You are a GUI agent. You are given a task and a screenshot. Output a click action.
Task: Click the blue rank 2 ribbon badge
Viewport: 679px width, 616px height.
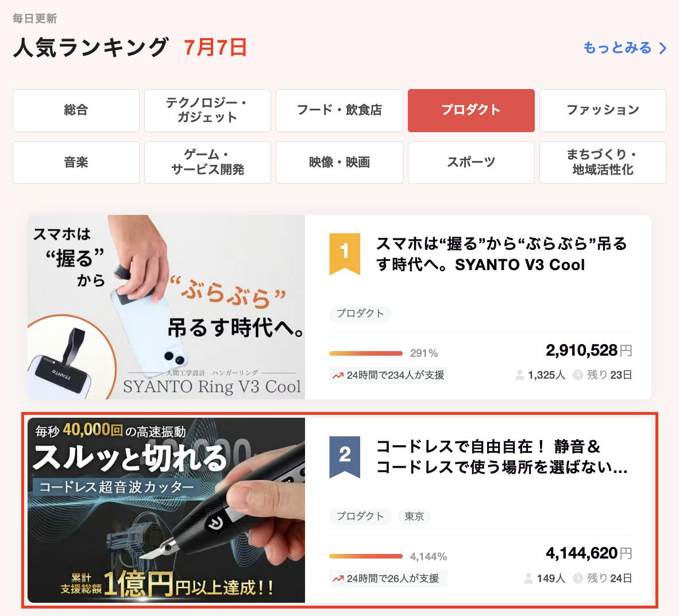[x=345, y=457]
